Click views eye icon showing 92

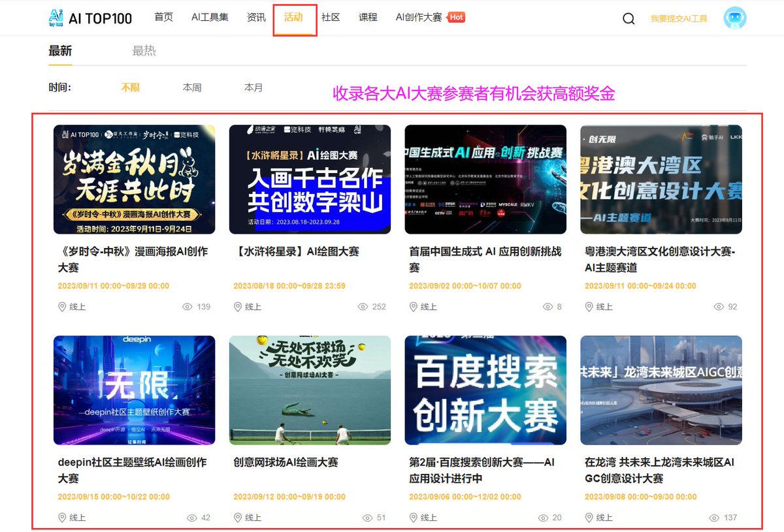click(x=719, y=307)
